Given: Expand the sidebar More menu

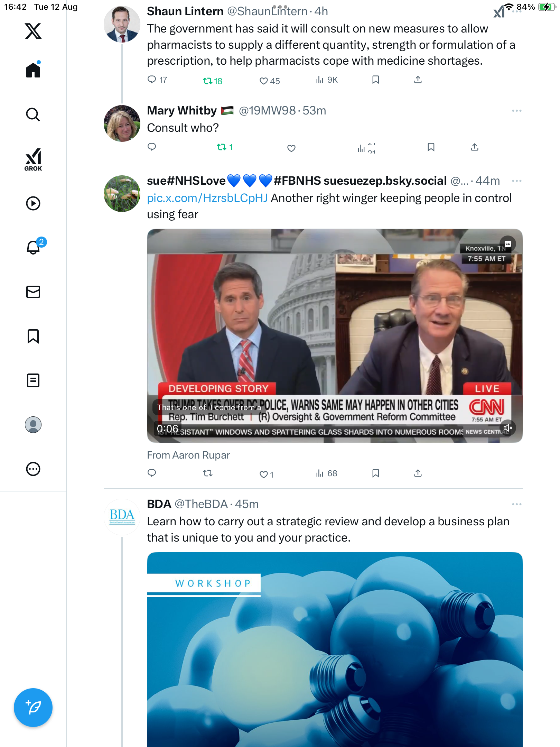Looking at the screenshot, I should pos(33,469).
